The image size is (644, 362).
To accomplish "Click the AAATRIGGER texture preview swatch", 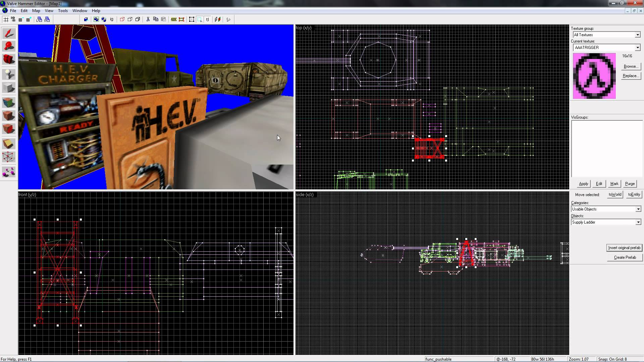I will [x=594, y=76].
